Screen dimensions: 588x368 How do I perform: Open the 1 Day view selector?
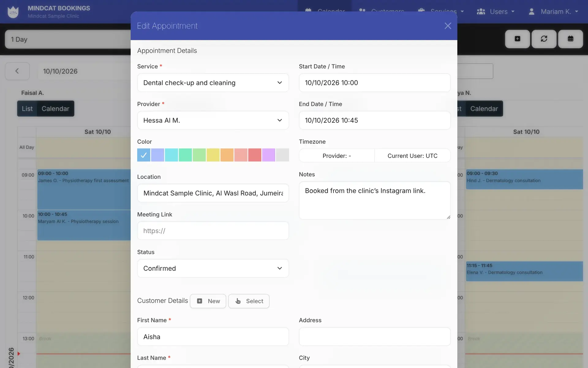(68, 39)
